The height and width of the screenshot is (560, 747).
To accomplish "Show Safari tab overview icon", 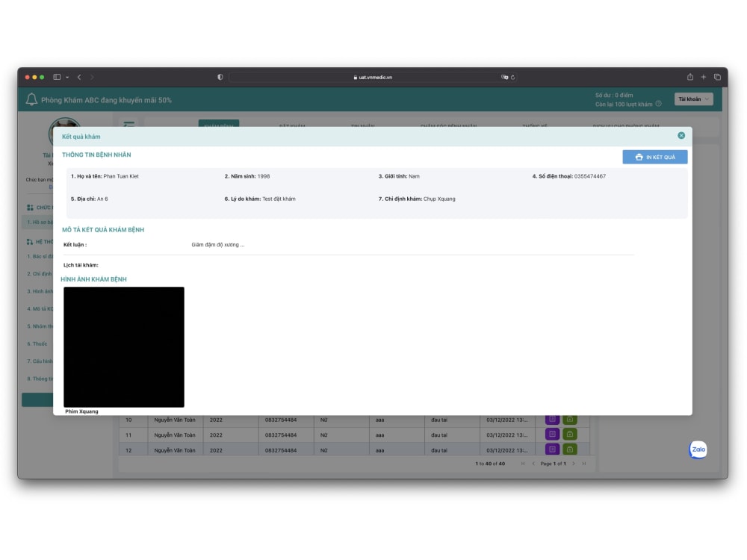I will pyautogui.click(x=717, y=77).
